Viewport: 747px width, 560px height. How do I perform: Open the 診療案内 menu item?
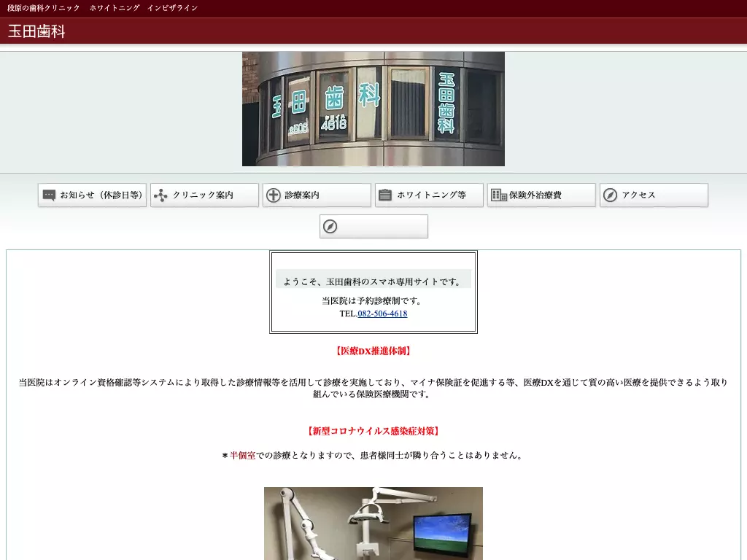click(x=317, y=195)
